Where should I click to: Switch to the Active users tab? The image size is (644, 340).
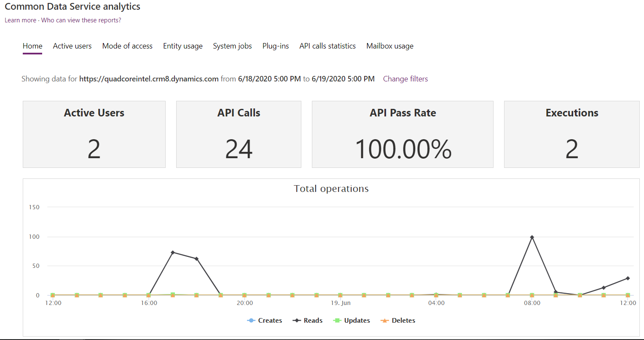click(x=72, y=46)
